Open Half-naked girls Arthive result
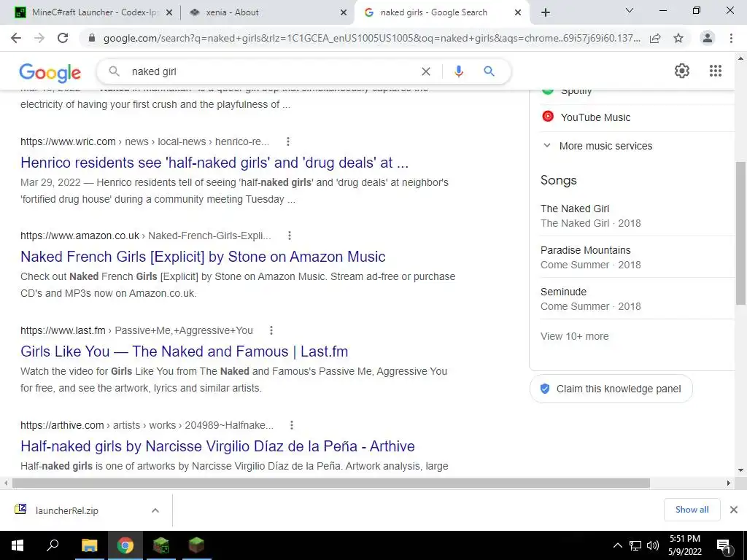Screen dimensions: 747x560 [217, 446]
